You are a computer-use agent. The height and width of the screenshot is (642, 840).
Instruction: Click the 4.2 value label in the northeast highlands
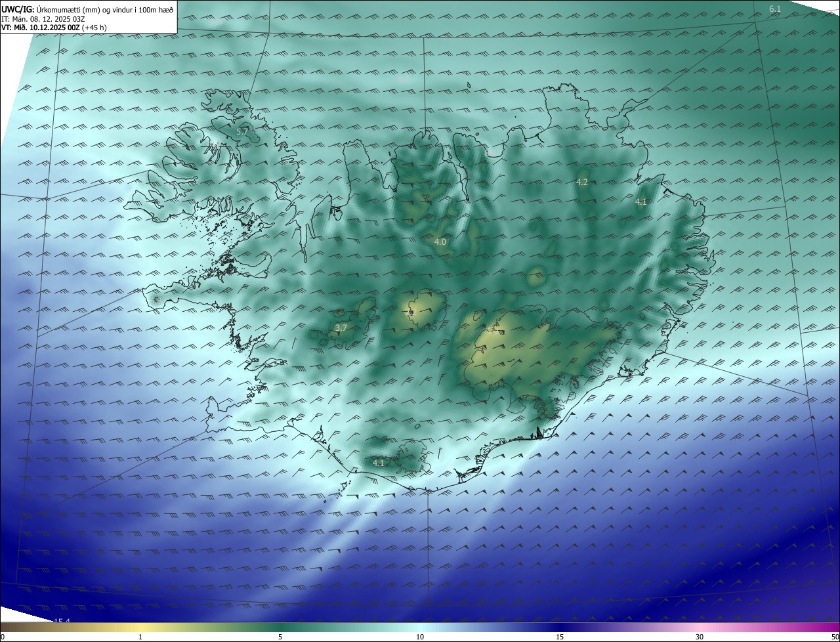(x=582, y=182)
